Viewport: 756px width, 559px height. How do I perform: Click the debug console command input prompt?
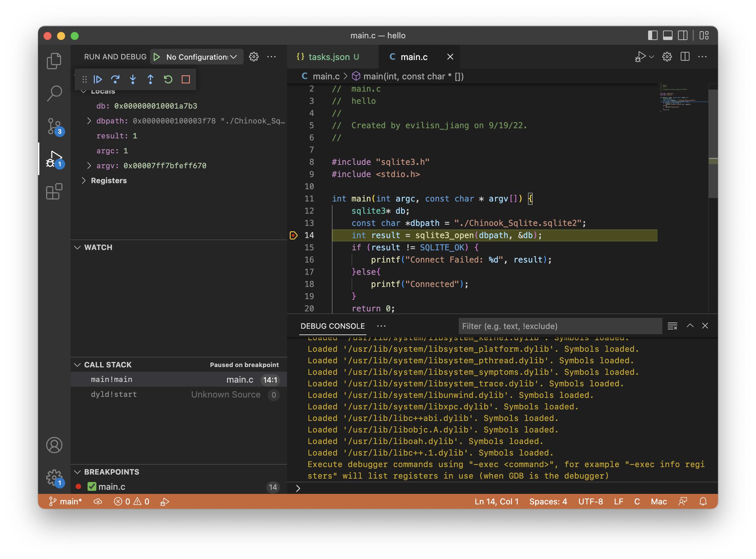502,488
